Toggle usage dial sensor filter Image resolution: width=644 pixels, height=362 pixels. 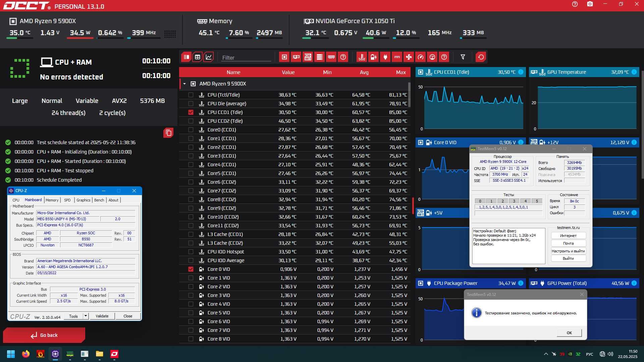click(432, 57)
